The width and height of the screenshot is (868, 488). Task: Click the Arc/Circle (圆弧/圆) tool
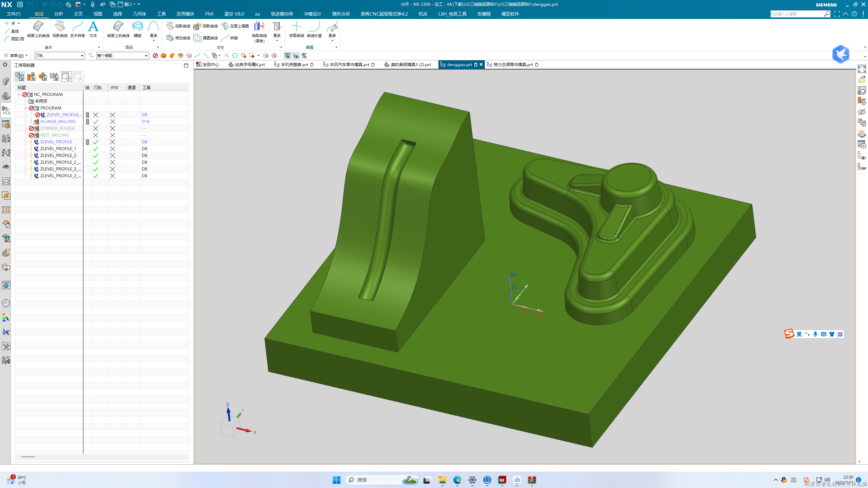click(x=14, y=39)
